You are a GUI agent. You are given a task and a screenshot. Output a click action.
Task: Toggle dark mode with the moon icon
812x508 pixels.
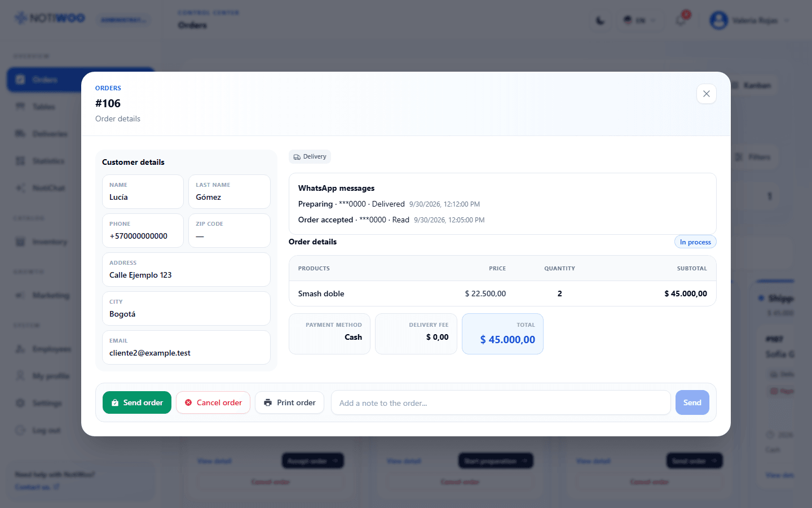(601, 21)
